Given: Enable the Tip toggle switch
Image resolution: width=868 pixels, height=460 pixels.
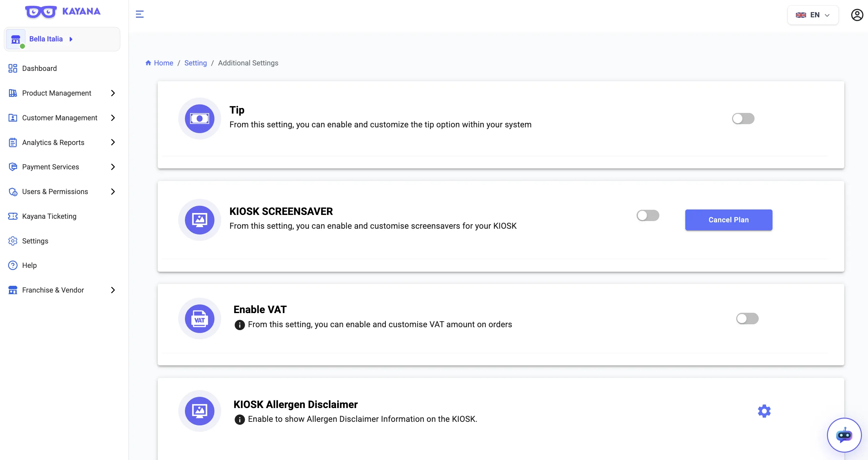Looking at the screenshot, I should 743,118.
